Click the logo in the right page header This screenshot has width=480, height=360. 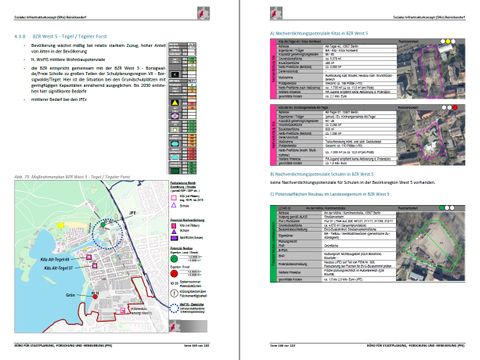point(276,13)
